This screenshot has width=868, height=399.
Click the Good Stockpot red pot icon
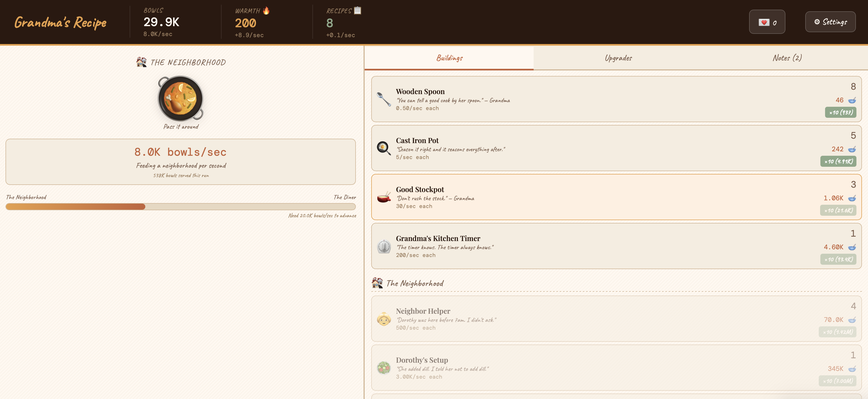[x=384, y=197]
